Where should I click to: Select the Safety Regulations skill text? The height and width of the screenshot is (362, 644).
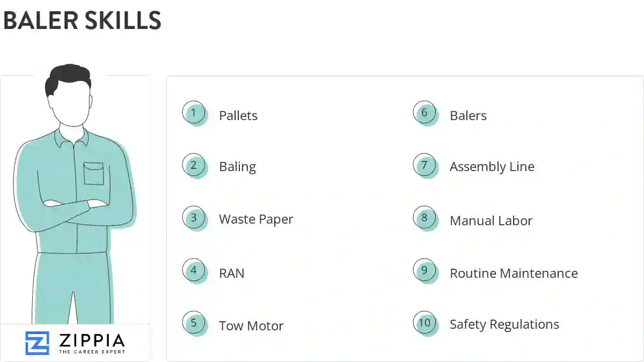click(504, 324)
